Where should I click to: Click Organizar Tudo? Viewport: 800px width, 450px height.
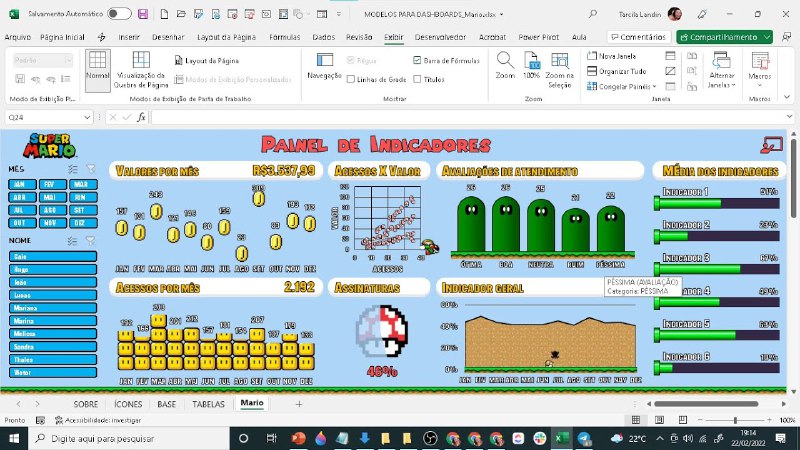[616, 71]
